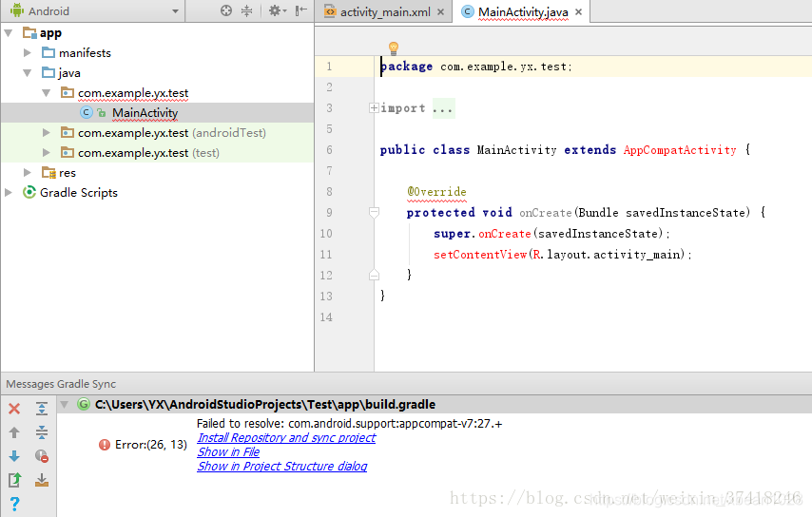Click setContentView in line 11
The image size is (812, 517).
[480, 255]
